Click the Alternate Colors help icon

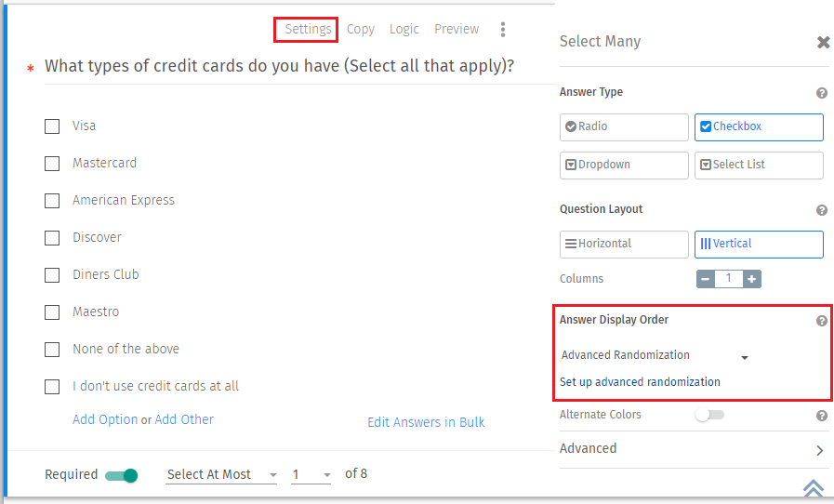tap(822, 416)
